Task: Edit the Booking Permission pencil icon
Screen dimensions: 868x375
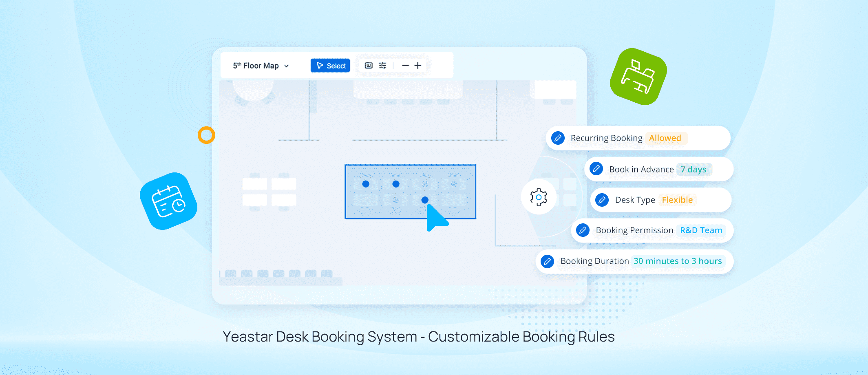Action: click(x=583, y=230)
